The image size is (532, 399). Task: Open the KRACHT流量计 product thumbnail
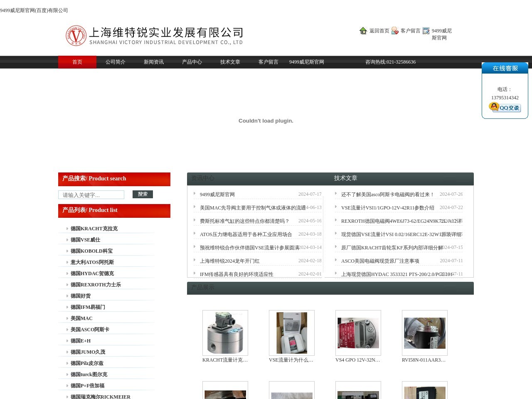click(x=225, y=332)
